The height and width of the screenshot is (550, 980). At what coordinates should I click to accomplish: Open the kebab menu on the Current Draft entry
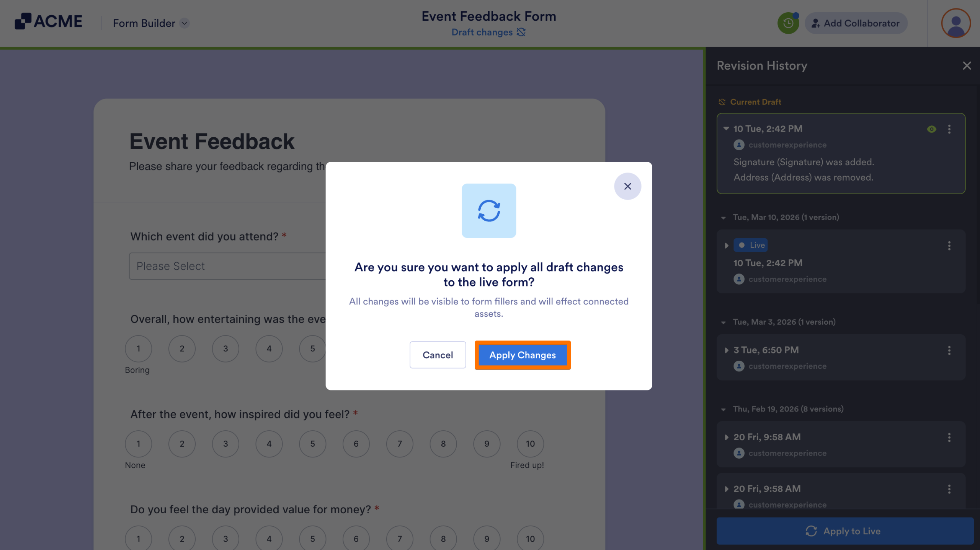949,129
